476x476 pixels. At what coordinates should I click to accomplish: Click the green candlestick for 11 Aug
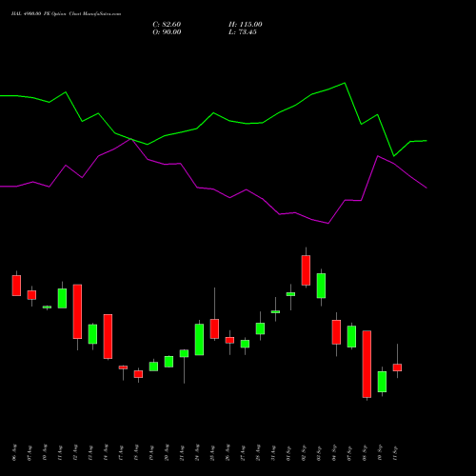[x=62, y=298]
